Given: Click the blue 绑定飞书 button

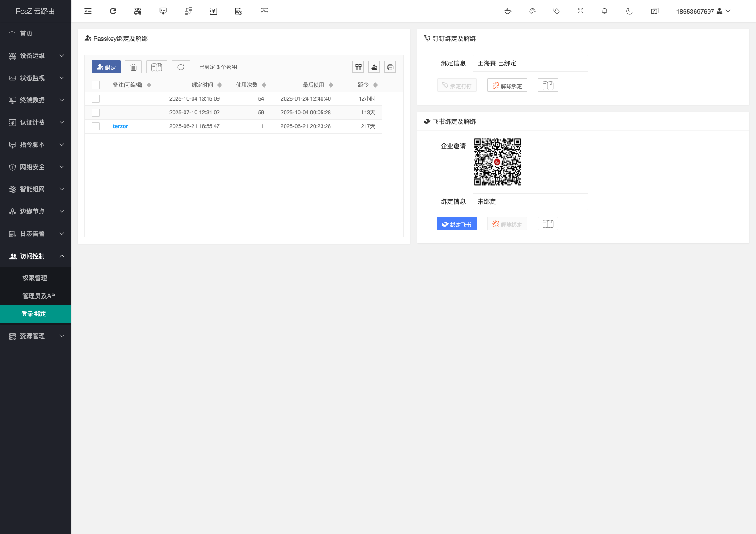Looking at the screenshot, I should 457,224.
